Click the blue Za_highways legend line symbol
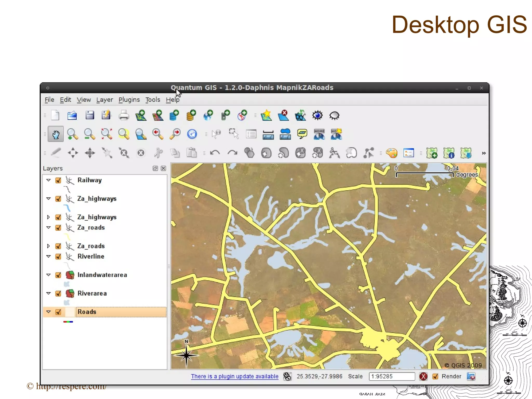532x399 pixels. [x=67, y=208]
